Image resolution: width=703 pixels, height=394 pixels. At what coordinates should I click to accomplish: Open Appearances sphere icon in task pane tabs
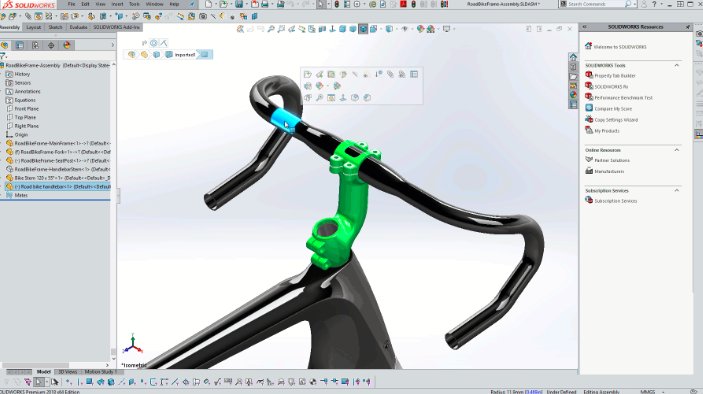point(573,95)
